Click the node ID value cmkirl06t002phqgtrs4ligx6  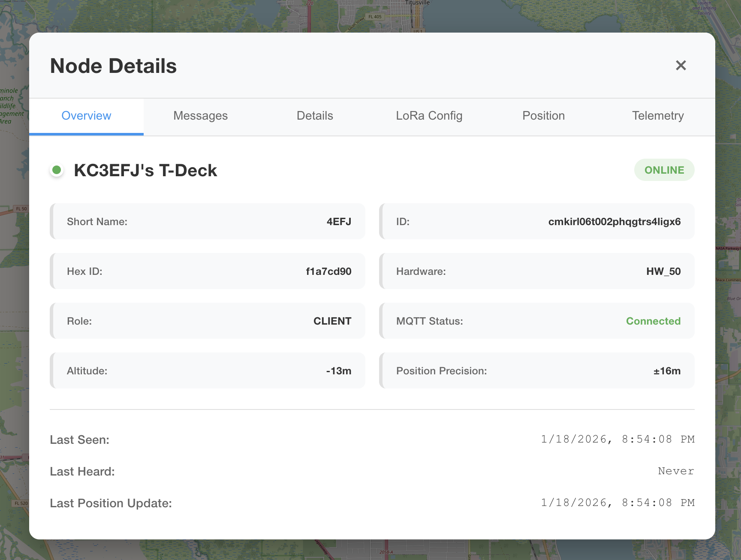pos(614,222)
